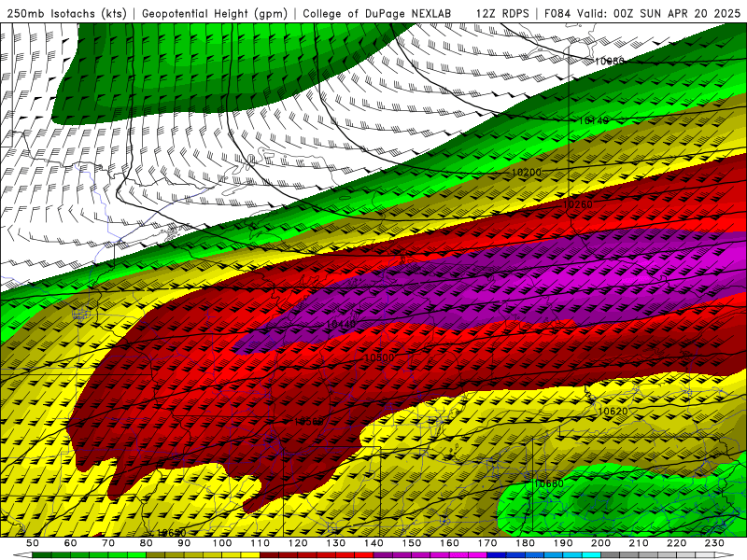The height and width of the screenshot is (560, 747).
Task: Click the 10440 height contour label
Action: coord(341,324)
